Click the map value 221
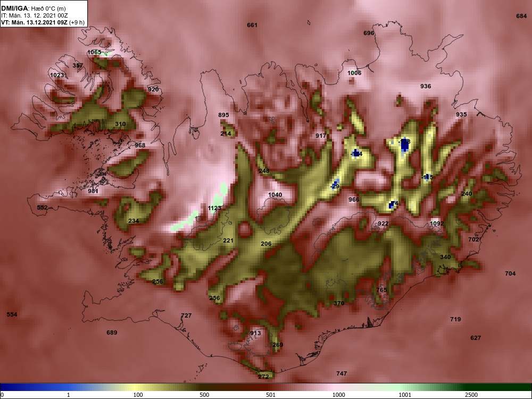 (x=228, y=240)
